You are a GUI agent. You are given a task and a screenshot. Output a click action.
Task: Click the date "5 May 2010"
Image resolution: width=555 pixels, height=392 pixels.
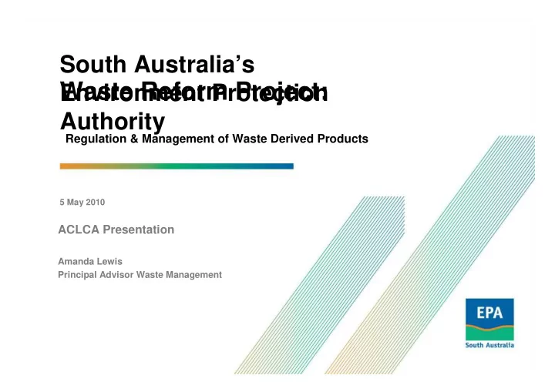coord(82,202)
